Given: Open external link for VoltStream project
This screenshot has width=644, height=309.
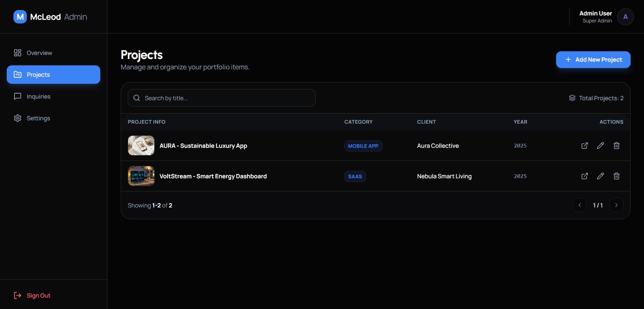Looking at the screenshot, I should coord(584,176).
